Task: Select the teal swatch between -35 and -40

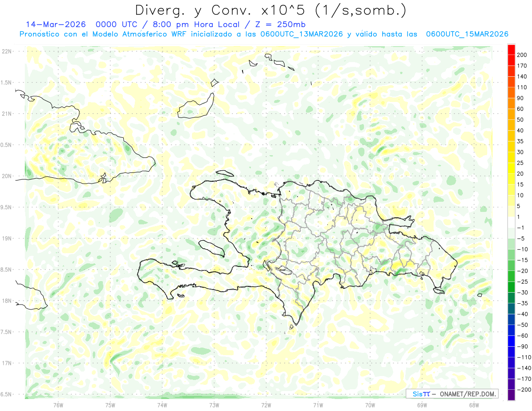Action: [511, 309]
